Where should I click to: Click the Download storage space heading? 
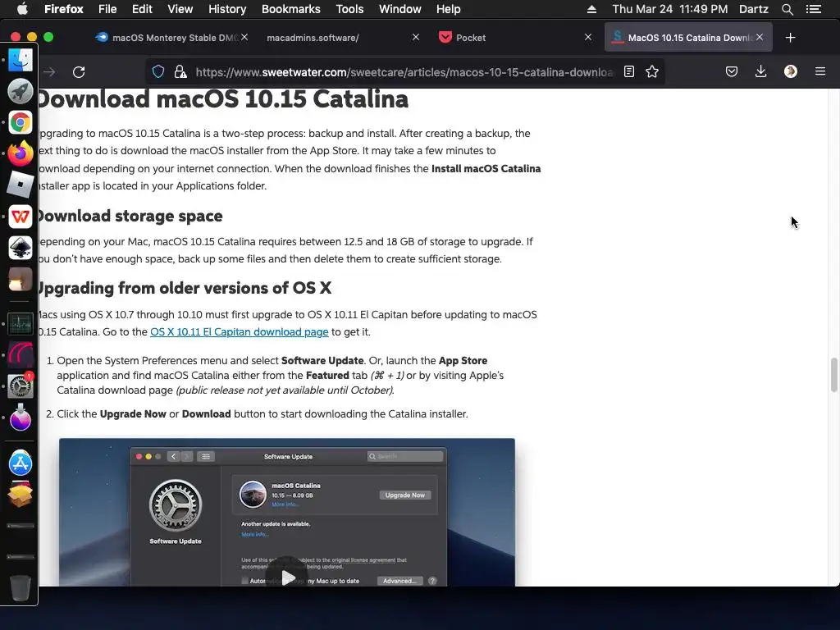coord(130,216)
